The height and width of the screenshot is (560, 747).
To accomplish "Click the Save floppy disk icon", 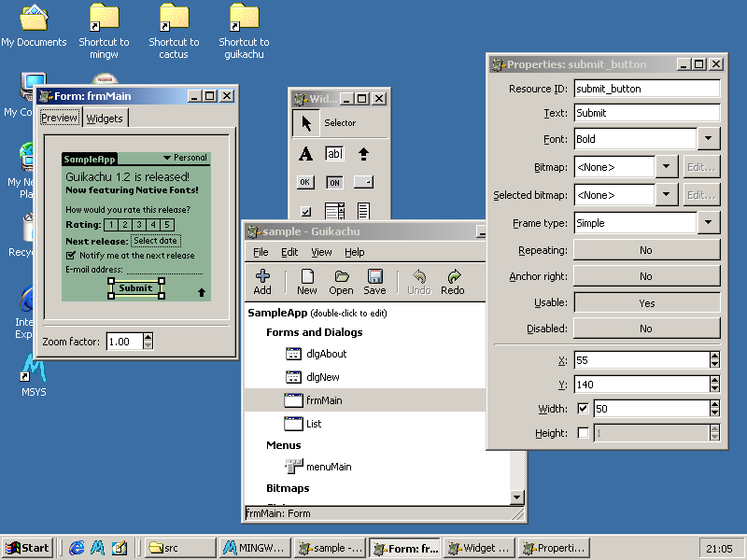I will [x=374, y=282].
